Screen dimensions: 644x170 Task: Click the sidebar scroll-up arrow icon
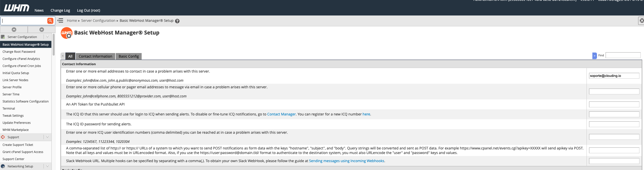[x=14, y=30]
